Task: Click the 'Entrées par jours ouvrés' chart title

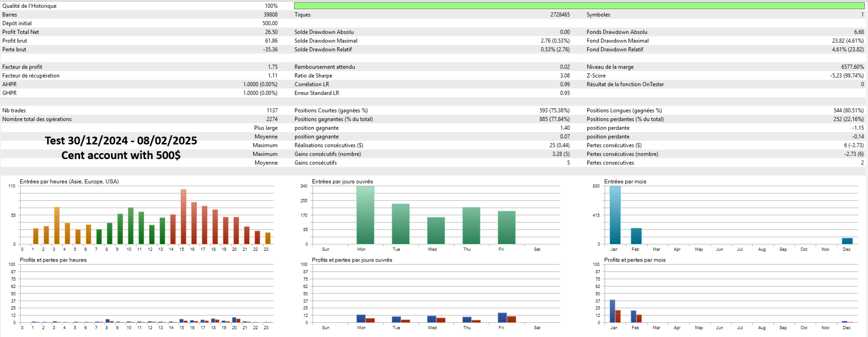Action: click(x=342, y=182)
